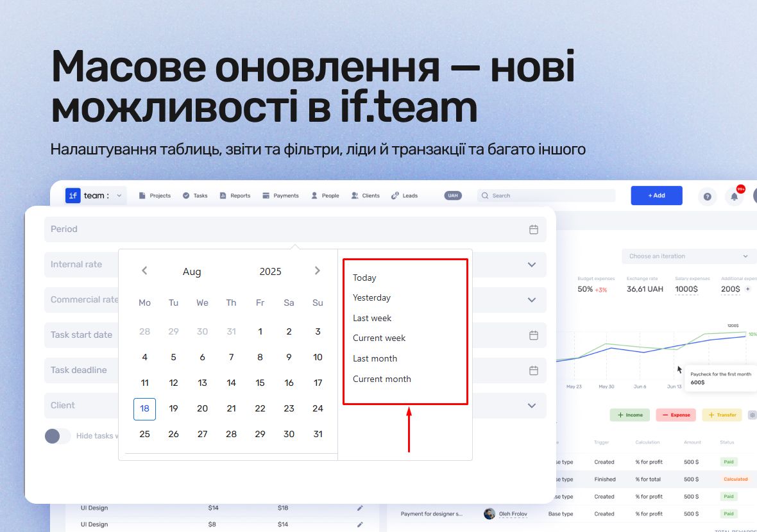The image size is (757, 532).
Task: Select the Current week preset
Action: [379, 338]
